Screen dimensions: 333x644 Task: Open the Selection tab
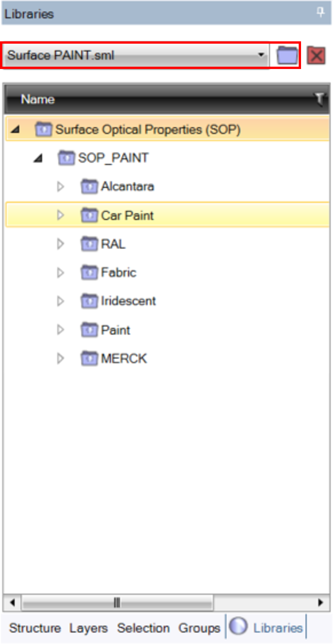tap(143, 628)
